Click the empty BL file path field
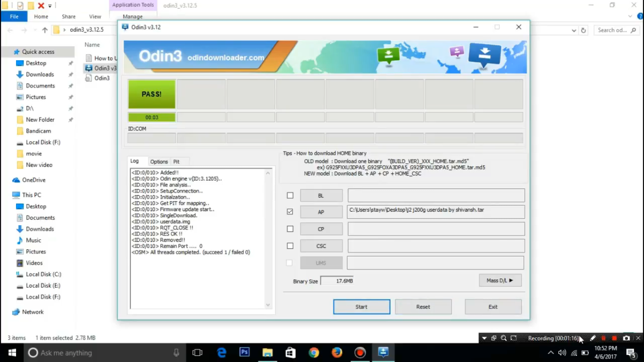Viewport: 644px width, 362px height. click(x=436, y=195)
